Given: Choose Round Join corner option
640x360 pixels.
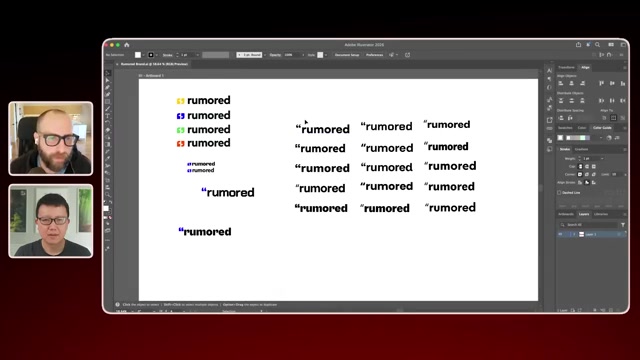Looking at the screenshot, I should [x=587, y=174].
